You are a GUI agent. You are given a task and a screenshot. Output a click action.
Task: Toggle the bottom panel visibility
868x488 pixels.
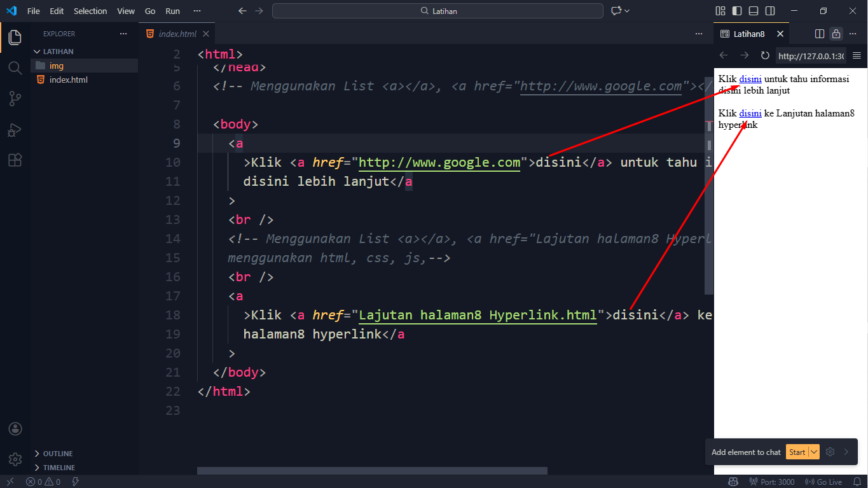tap(754, 11)
